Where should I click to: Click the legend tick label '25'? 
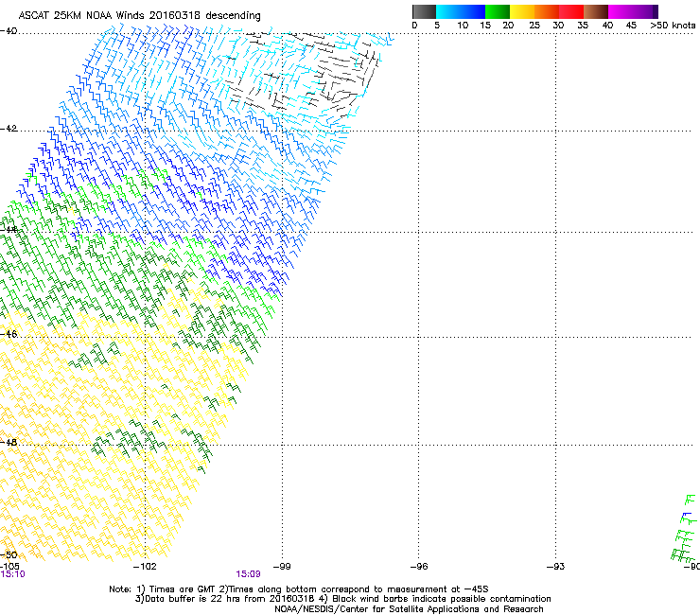pos(534,25)
